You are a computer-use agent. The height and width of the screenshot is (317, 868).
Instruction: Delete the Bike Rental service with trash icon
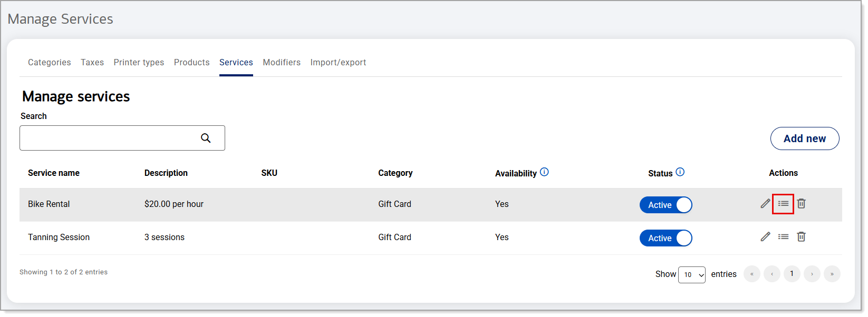801,203
